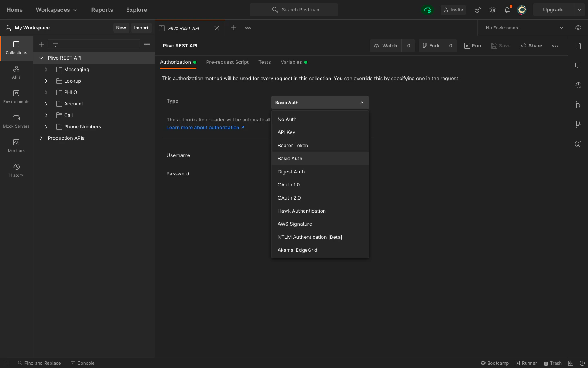Collapse the Basic Auth type dropdown
The width and height of the screenshot is (588, 368).
pyautogui.click(x=320, y=103)
